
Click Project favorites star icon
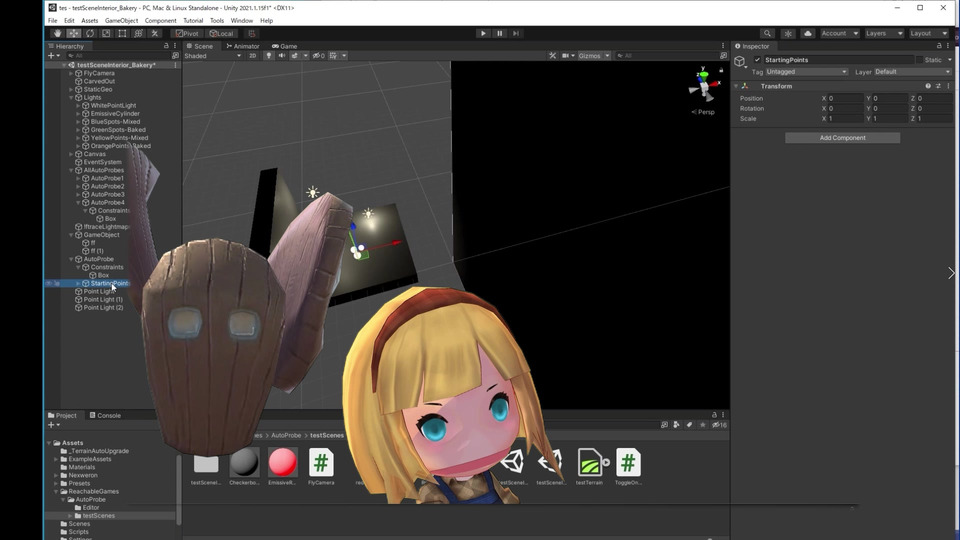pos(702,425)
